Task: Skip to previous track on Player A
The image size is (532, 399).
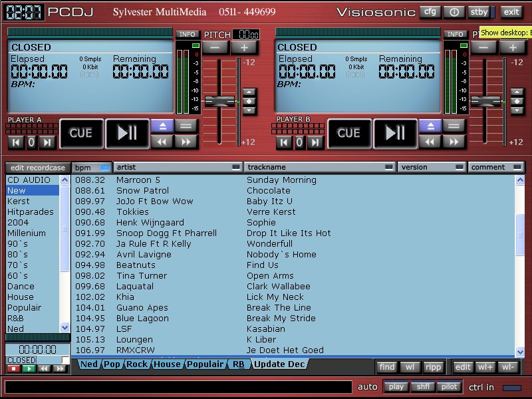Action: [15, 142]
